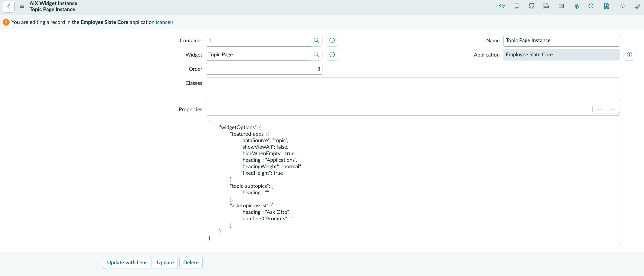The height and width of the screenshot is (276, 644).
Task: Click the AIX Widget Instance header title
Action: 53,3
